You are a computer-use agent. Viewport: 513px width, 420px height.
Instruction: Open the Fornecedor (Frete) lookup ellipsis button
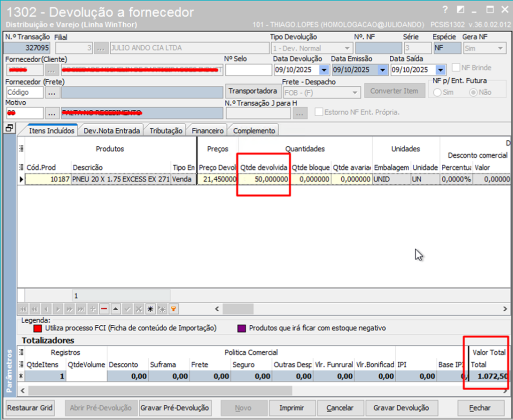pyautogui.click(x=52, y=92)
